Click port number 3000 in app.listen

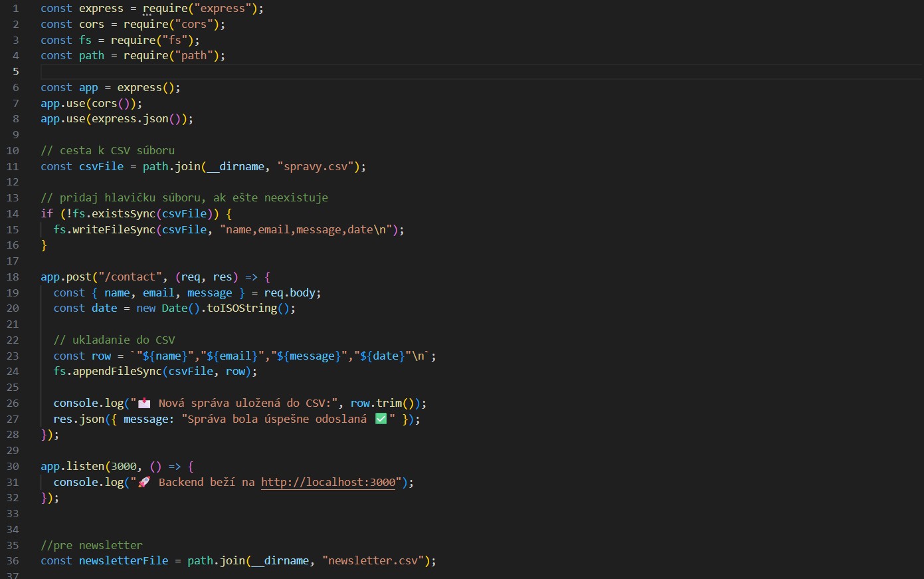(x=124, y=467)
